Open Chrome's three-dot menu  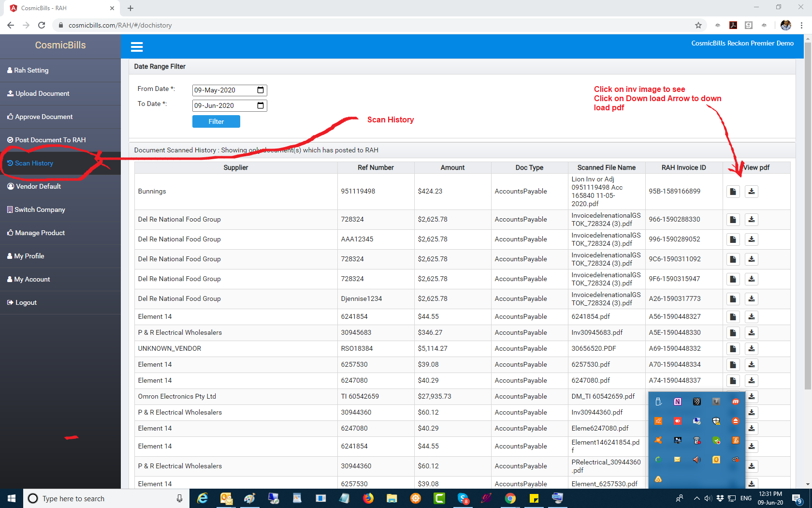pyautogui.click(x=801, y=25)
